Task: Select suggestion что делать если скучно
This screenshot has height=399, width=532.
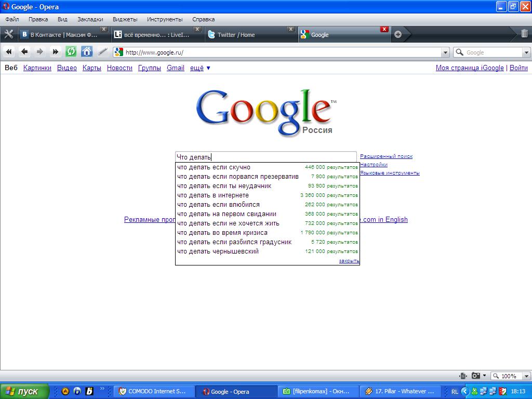Action: tap(268, 167)
